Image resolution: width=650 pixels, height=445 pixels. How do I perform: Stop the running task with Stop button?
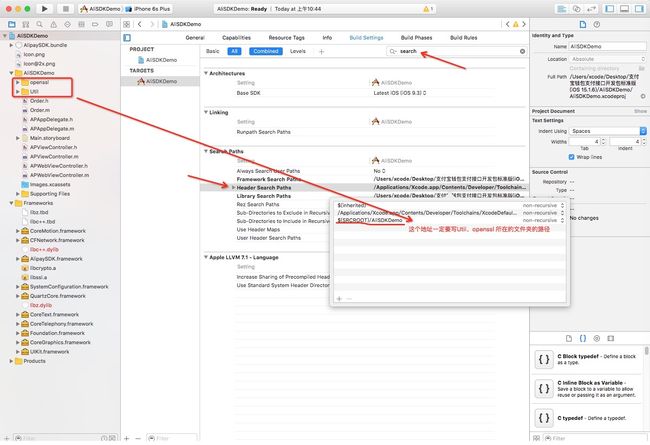[x=65, y=9]
